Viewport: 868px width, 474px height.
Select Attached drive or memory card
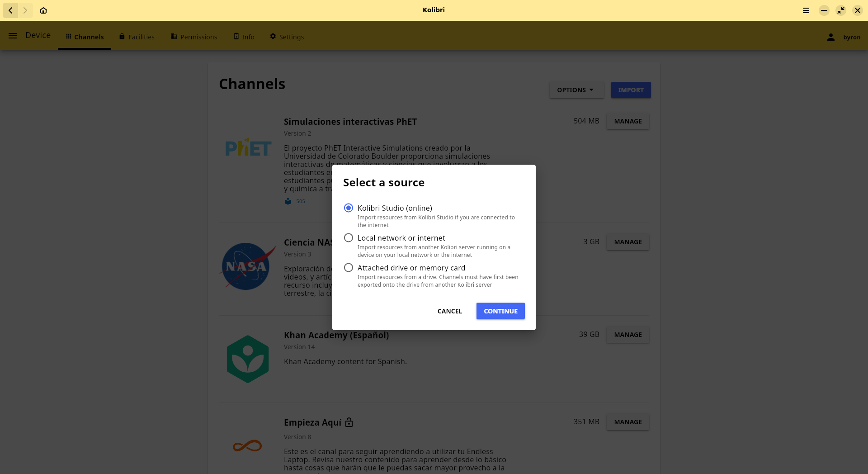click(x=349, y=268)
